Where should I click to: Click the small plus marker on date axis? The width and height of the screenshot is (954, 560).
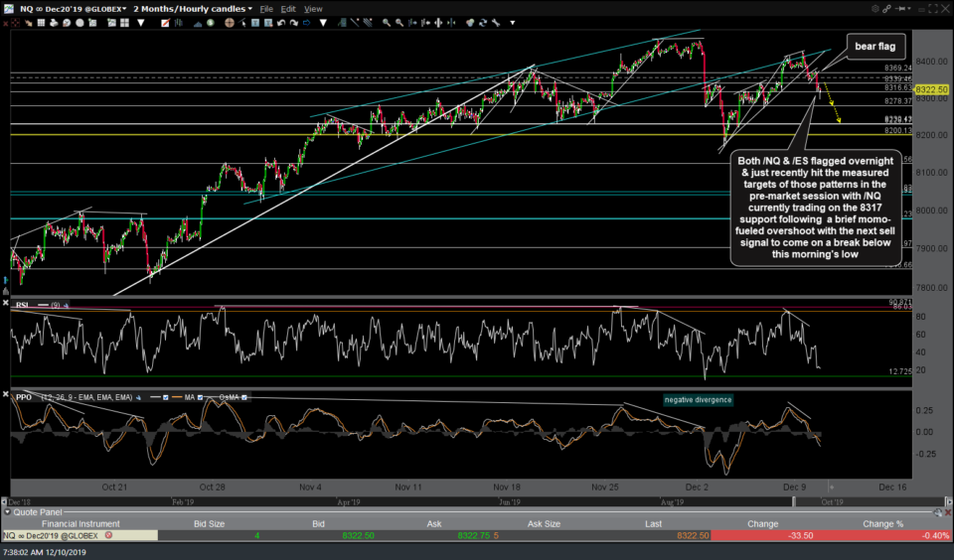pyautogui.click(x=832, y=488)
